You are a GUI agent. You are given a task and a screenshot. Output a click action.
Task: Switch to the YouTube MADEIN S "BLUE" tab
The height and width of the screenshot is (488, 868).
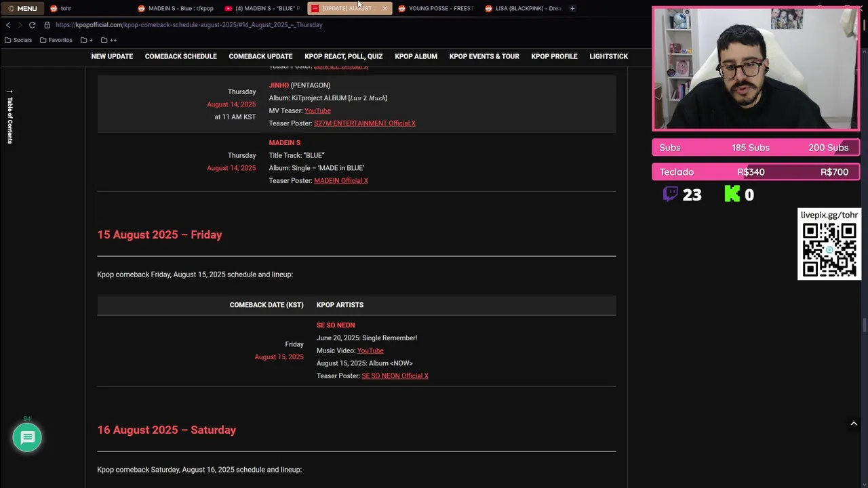pos(263,8)
